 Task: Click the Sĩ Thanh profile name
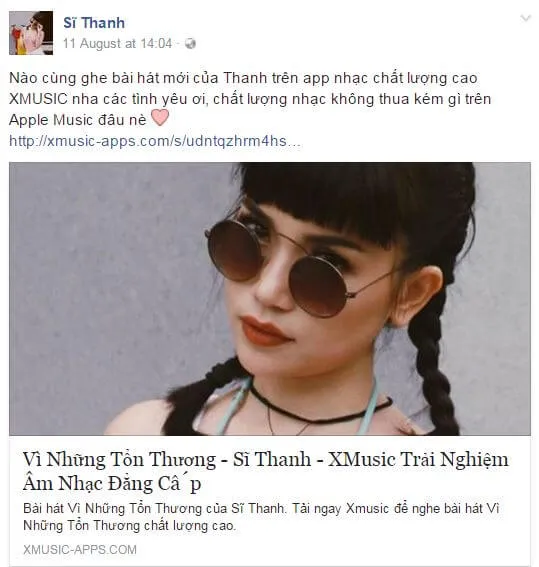coord(94,23)
